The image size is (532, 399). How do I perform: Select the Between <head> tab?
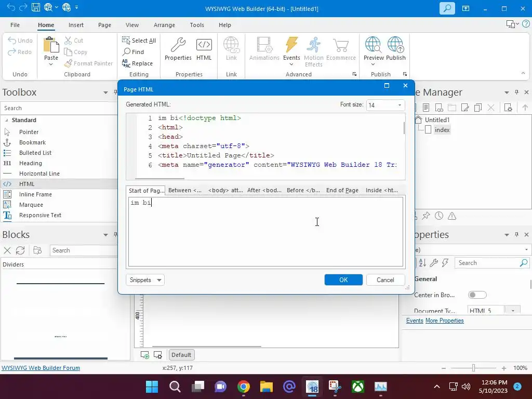185,190
